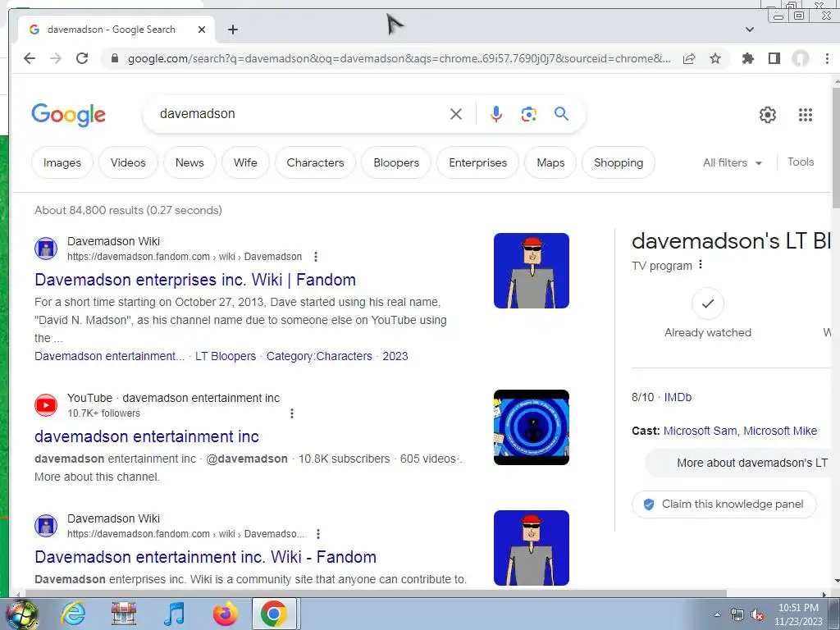
Task: Reload the current page
Action: click(x=82, y=58)
